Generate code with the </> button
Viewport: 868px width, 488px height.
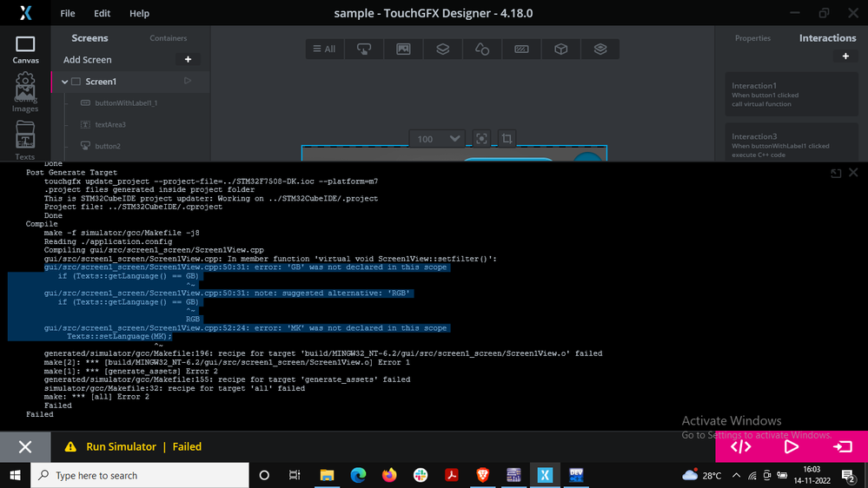[x=740, y=446]
